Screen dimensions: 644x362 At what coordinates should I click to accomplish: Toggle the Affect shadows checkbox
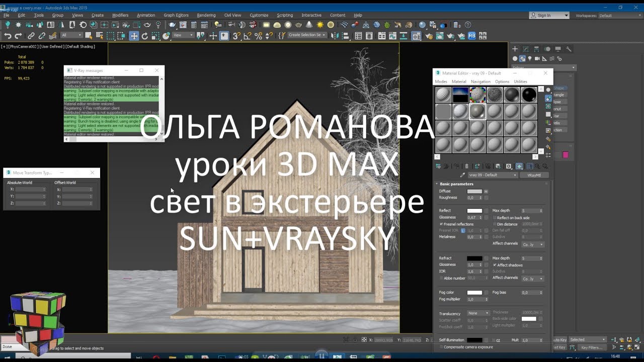pyautogui.click(x=494, y=265)
